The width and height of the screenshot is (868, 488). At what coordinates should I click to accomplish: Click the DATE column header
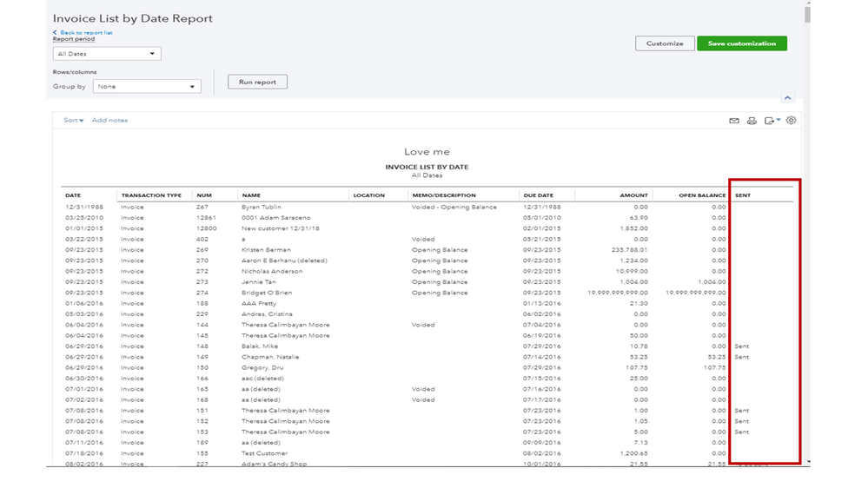pos(73,195)
